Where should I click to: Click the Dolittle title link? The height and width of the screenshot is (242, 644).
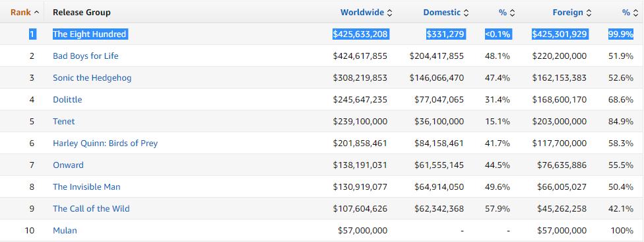(x=67, y=100)
